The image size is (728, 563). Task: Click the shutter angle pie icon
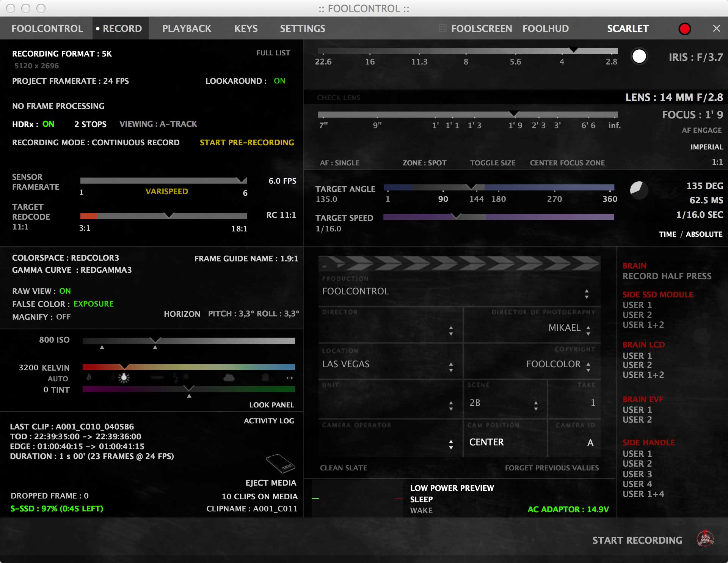click(x=639, y=190)
